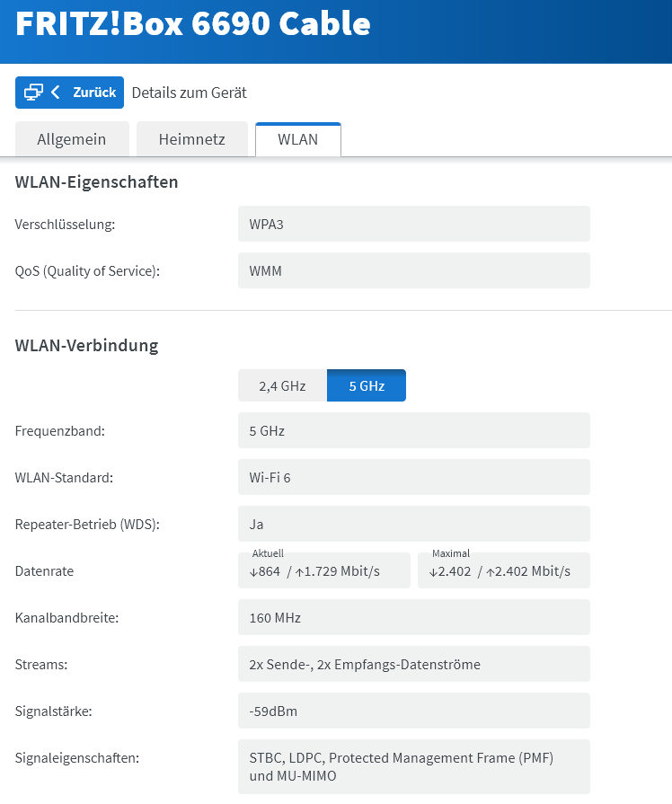Click the Kanalbandbreite field showing 160 MHz
This screenshot has width=672, height=804.
(413, 617)
